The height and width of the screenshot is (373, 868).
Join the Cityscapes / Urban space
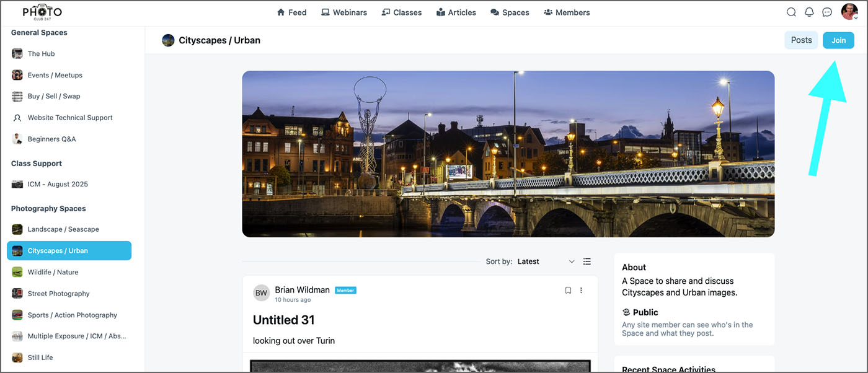(838, 40)
